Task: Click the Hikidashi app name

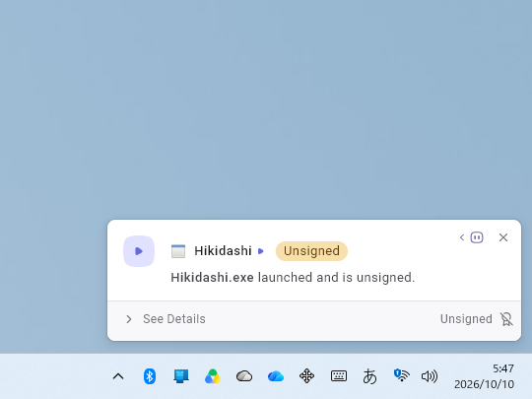Action: coord(223,251)
